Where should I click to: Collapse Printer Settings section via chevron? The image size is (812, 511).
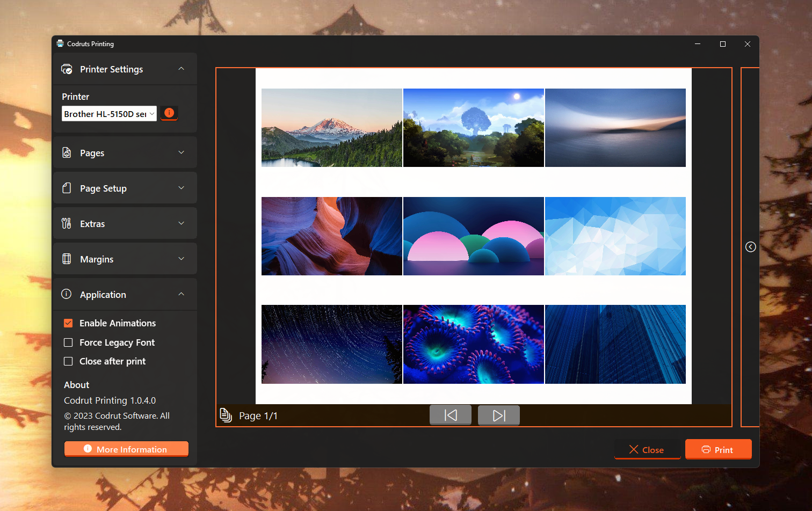[182, 69]
